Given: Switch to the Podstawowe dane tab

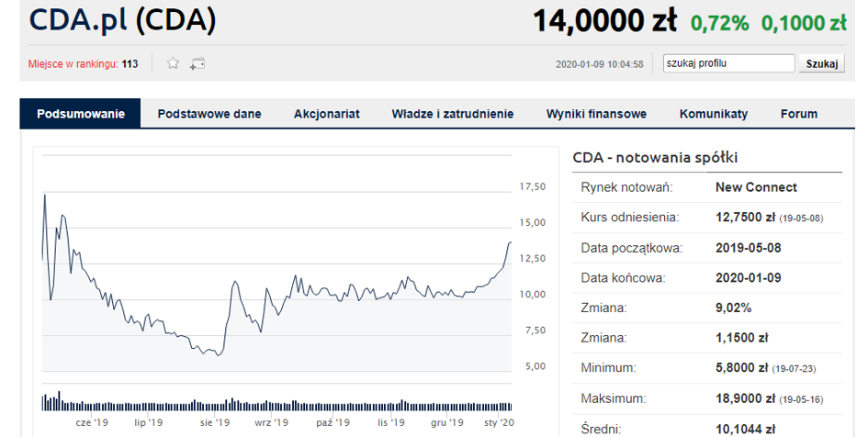Looking at the screenshot, I should point(209,114).
